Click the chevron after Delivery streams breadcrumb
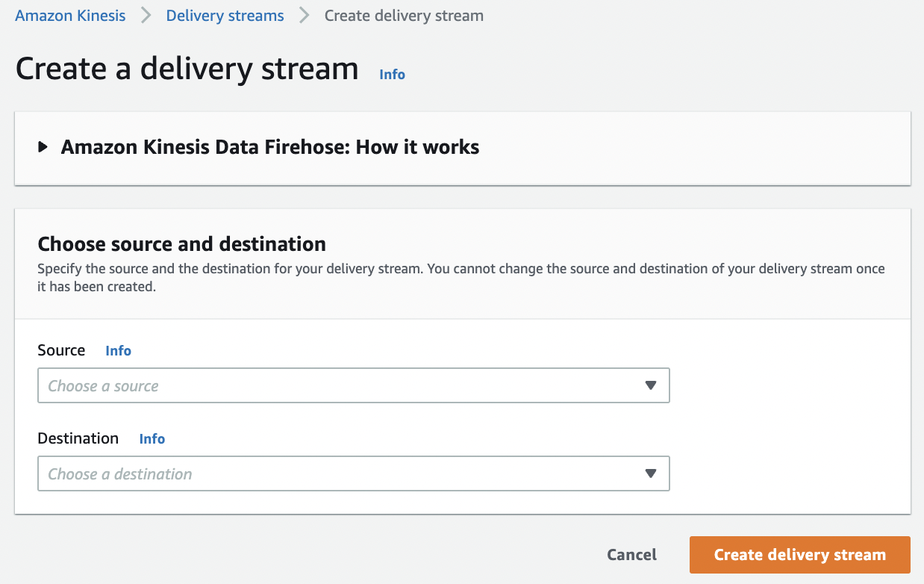This screenshot has height=584, width=924. click(305, 16)
